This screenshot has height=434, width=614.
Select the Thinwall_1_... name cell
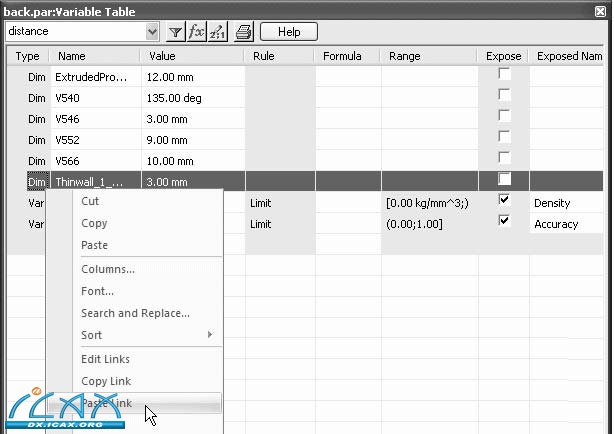(96, 182)
